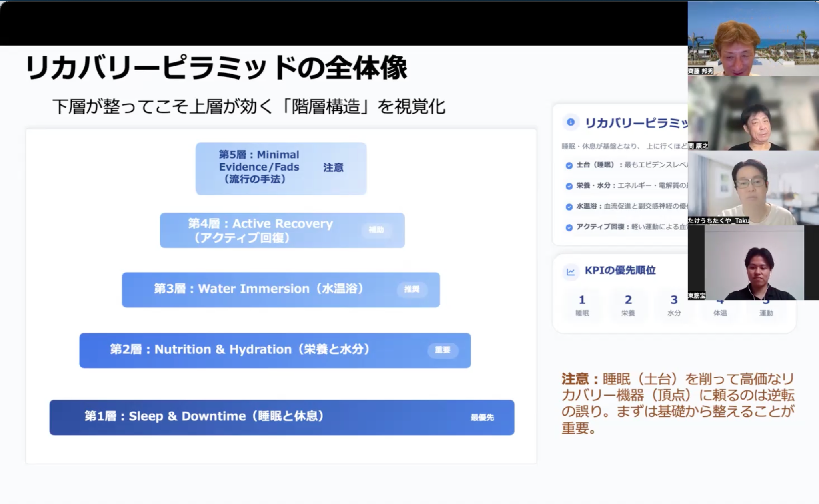This screenshot has height=504, width=819.
Task: Click the orange 注意 warning paragraph
Action: pyautogui.click(x=678, y=404)
